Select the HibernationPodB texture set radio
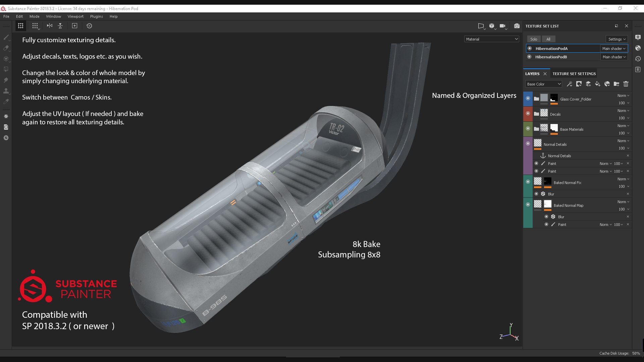 pyautogui.click(x=529, y=57)
